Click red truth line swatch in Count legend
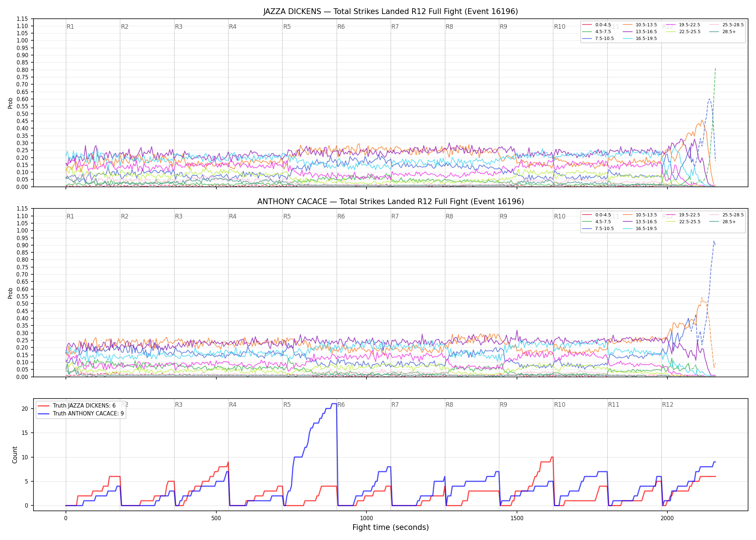The image size is (756, 540). point(44,406)
